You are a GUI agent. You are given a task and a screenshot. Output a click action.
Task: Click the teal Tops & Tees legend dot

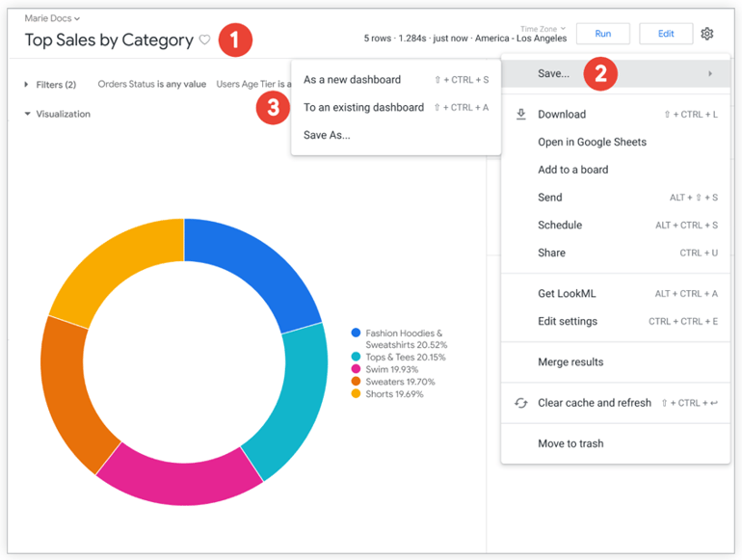pyautogui.click(x=356, y=357)
